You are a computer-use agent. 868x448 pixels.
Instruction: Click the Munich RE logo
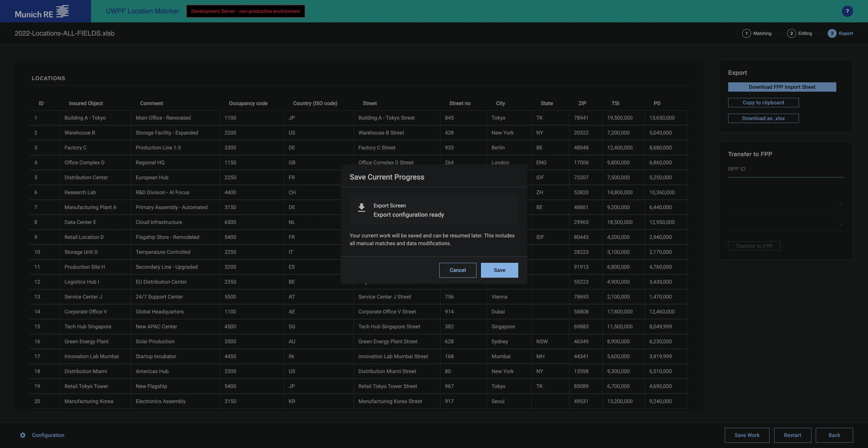(x=42, y=12)
